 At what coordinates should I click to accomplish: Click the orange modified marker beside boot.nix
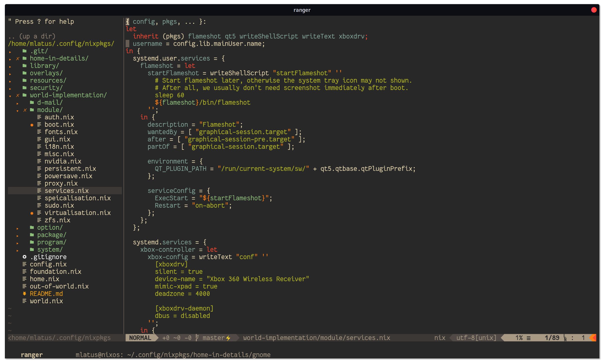[x=32, y=125]
